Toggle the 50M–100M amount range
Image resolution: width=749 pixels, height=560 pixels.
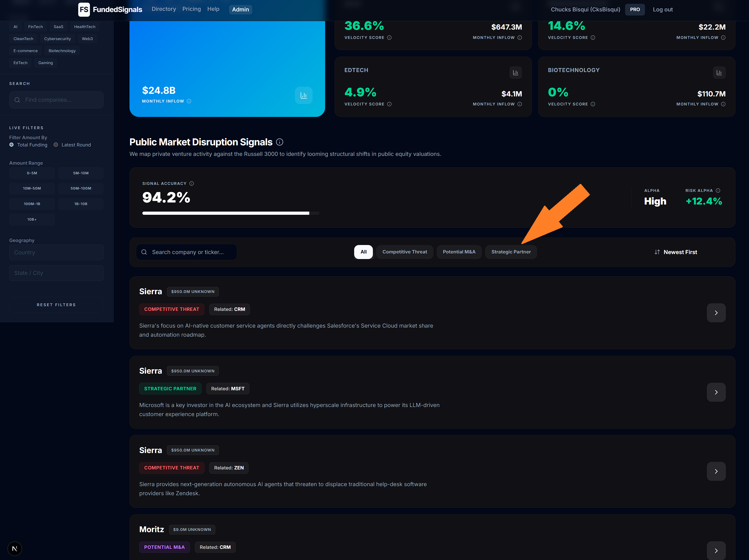(x=81, y=188)
